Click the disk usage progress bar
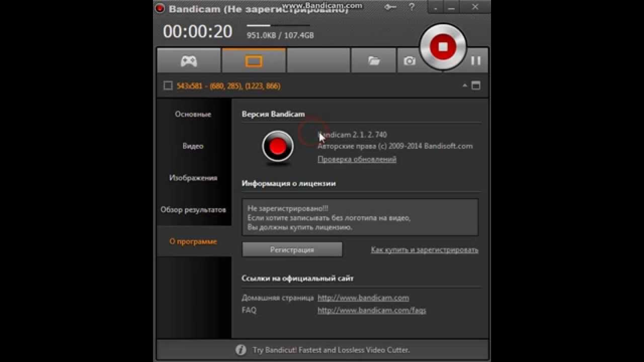 [x=278, y=25]
